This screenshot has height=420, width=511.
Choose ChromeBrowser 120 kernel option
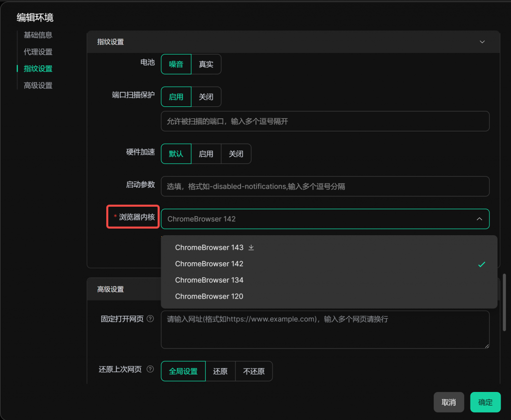(x=209, y=297)
